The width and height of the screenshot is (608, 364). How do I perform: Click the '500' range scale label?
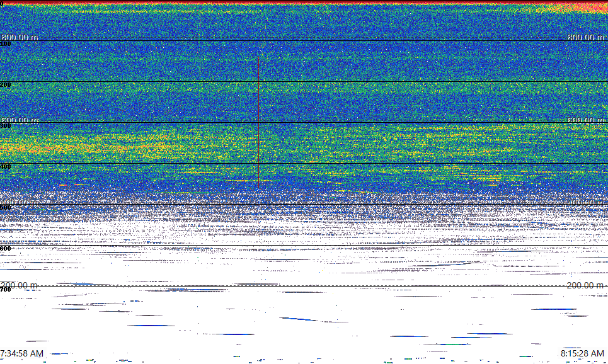click(x=6, y=208)
